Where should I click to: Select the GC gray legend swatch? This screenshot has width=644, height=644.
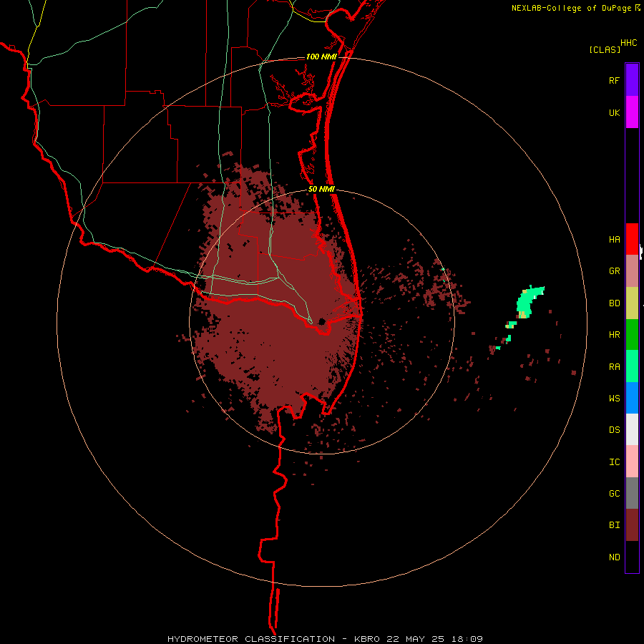(x=632, y=493)
